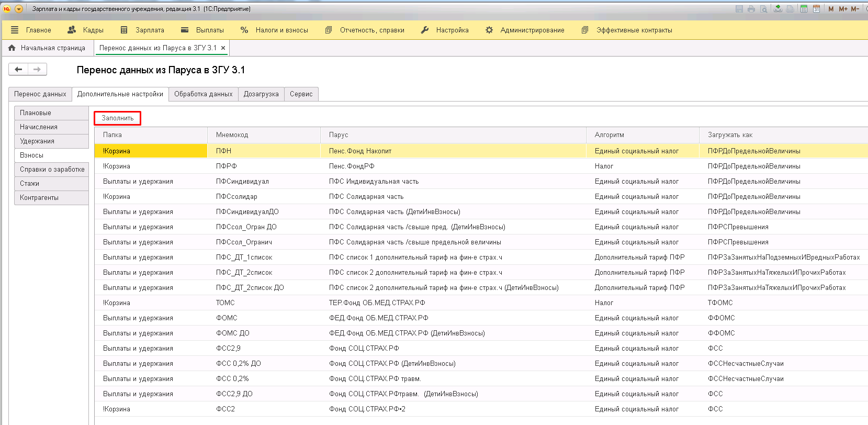Select the ТОМС row mnemocode cell
The height and width of the screenshot is (425, 868).
click(x=226, y=303)
